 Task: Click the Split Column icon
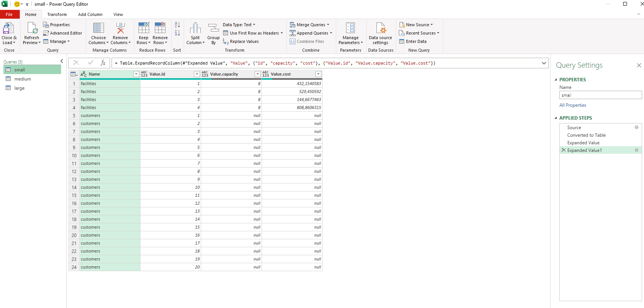pyautogui.click(x=195, y=28)
